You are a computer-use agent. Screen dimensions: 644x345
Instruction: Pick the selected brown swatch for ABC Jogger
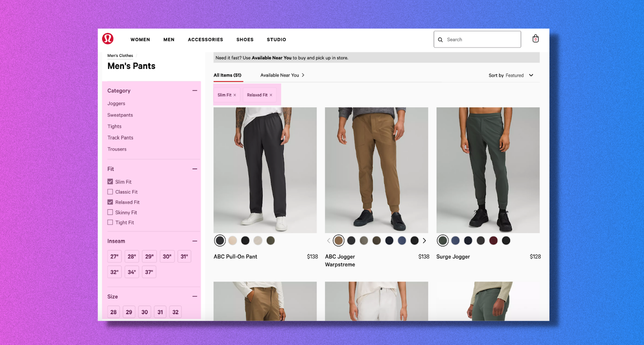click(x=339, y=241)
